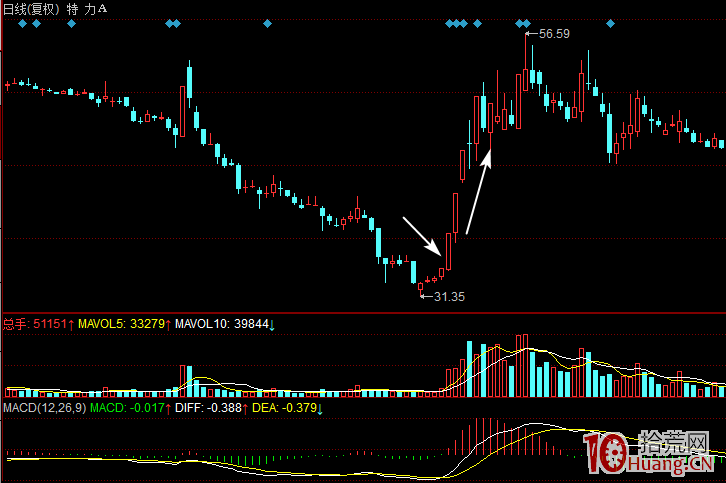Click the lone diamond marker between the marker clusters

point(267,24)
